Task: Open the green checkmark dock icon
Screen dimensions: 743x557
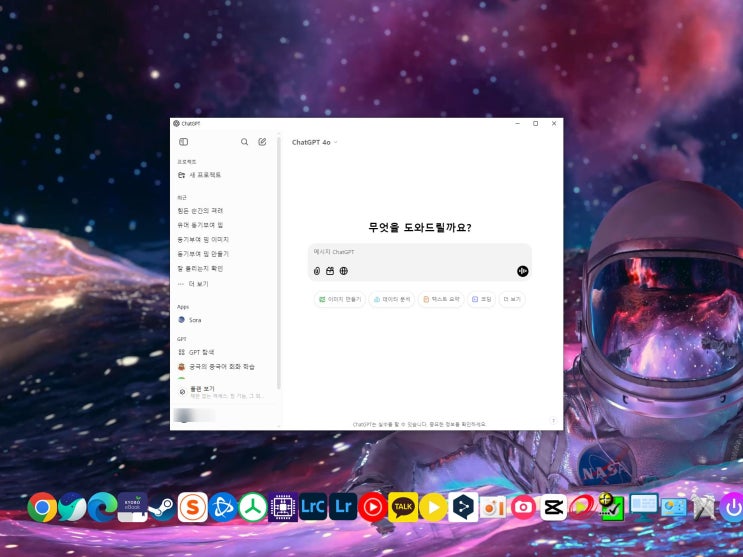Action: [613, 507]
